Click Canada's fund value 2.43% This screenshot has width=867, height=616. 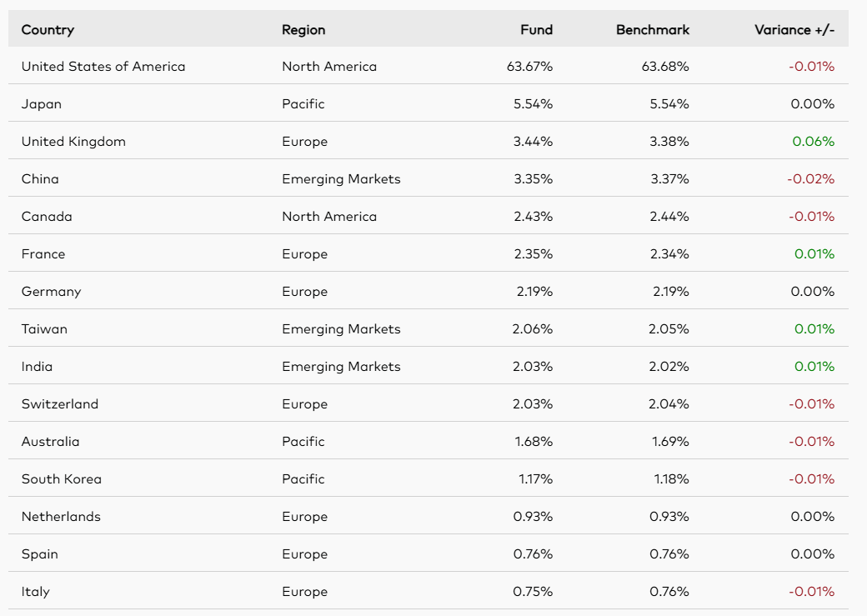pos(533,217)
